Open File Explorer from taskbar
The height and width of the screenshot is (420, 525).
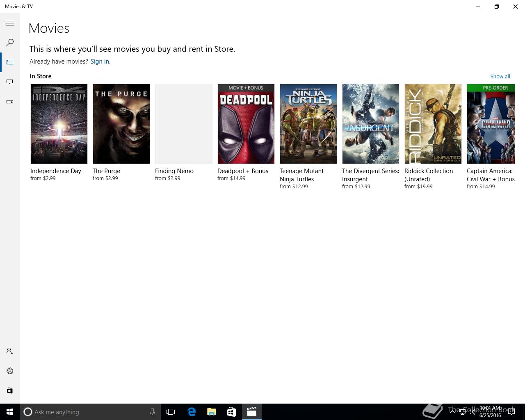coord(211,412)
